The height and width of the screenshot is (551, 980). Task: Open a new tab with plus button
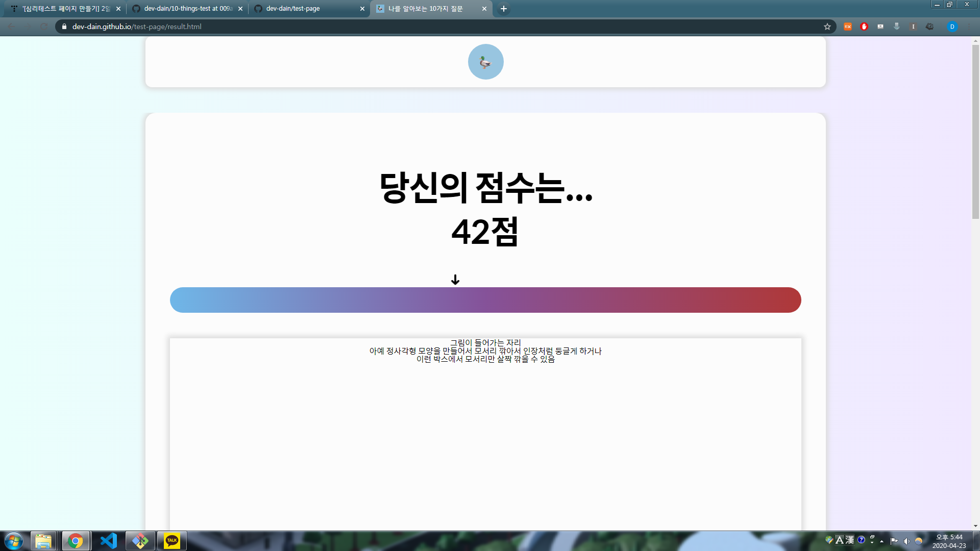click(x=504, y=9)
